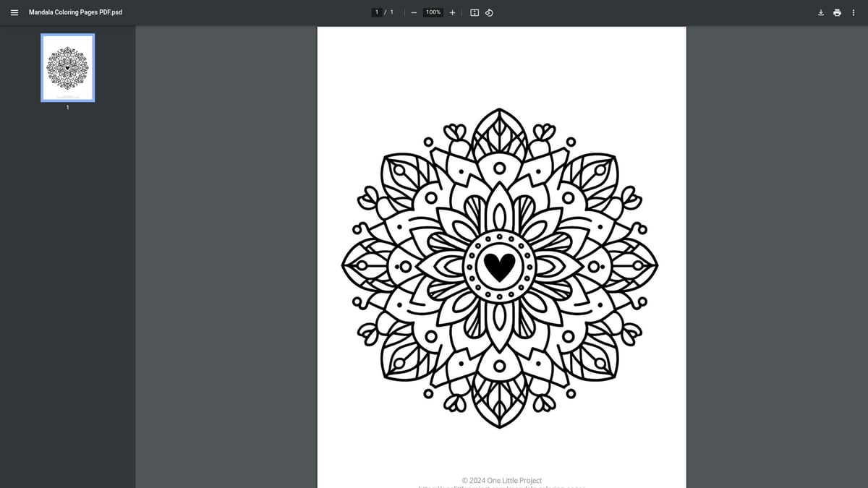Click the page 1 label under the thumbnail
The image size is (868, 488).
point(67,107)
